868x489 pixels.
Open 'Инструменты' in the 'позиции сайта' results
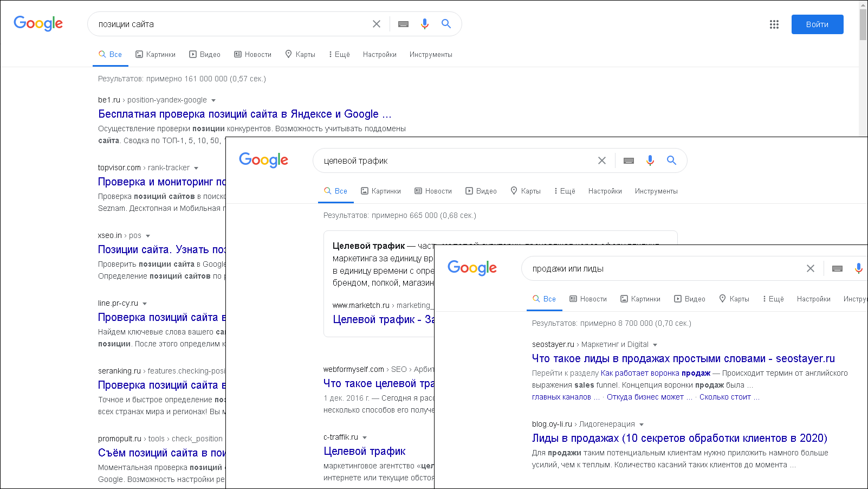pos(431,55)
